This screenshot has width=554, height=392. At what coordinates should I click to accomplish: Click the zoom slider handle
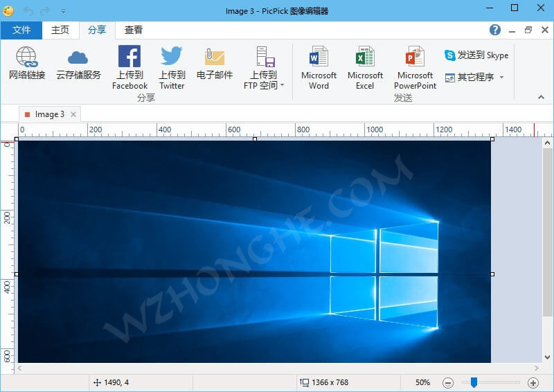click(x=474, y=382)
